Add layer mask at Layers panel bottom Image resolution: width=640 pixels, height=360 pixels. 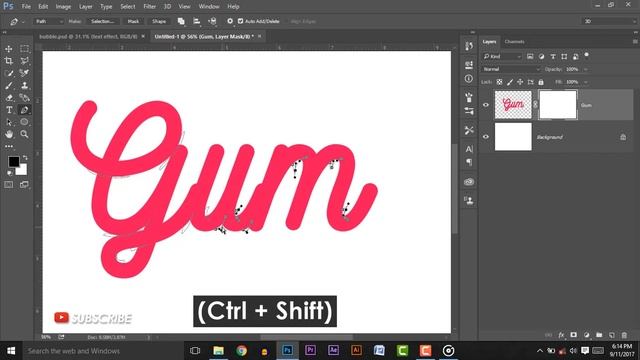(x=573, y=335)
